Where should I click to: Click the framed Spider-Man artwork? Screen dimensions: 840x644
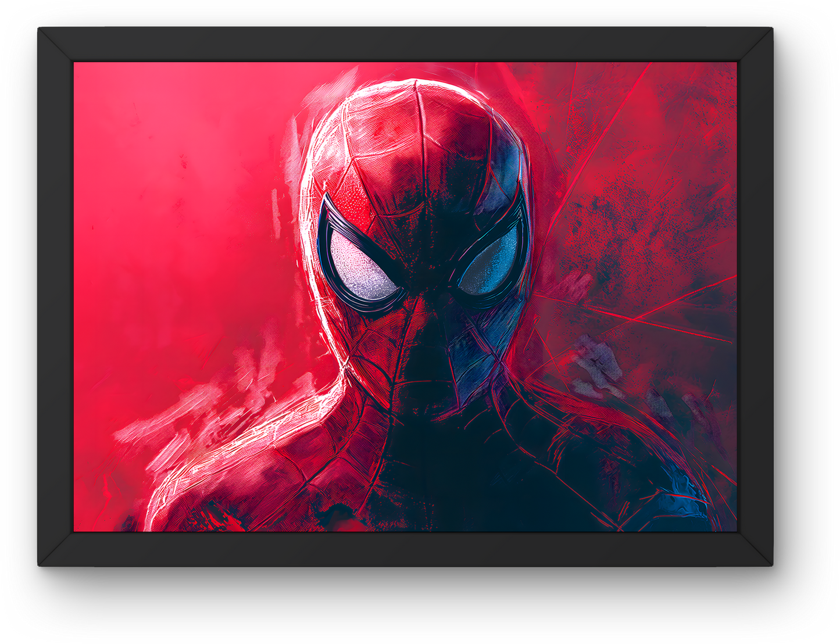pos(405,296)
